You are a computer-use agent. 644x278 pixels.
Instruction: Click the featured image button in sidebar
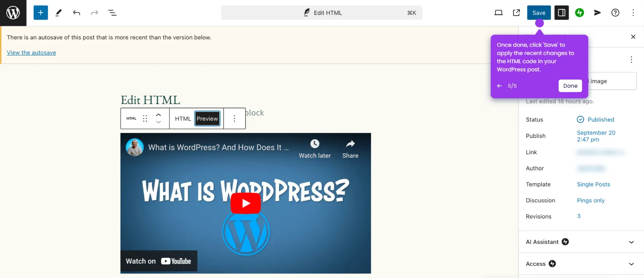(612, 81)
